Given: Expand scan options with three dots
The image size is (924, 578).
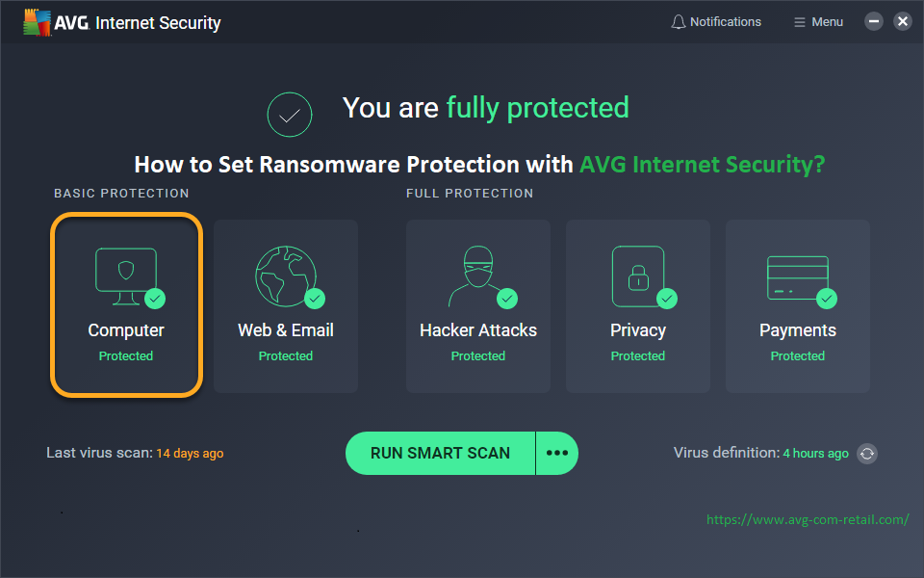Looking at the screenshot, I should pos(557,453).
